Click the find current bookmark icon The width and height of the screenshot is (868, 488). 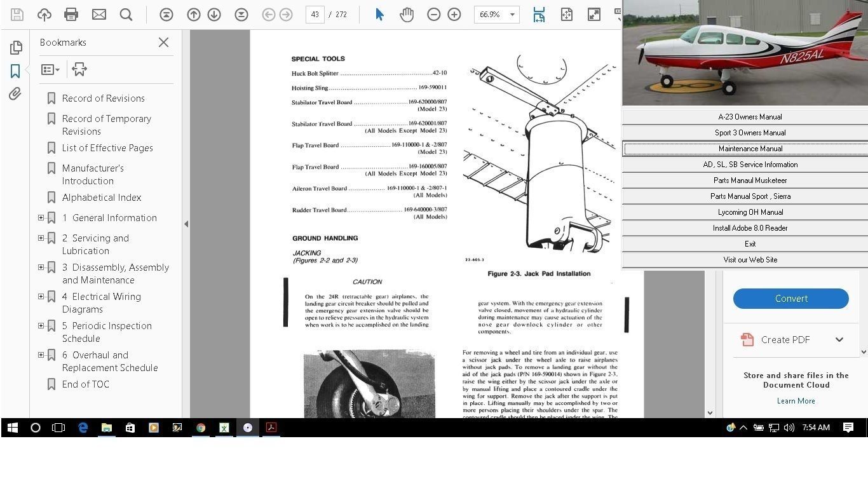tap(79, 69)
